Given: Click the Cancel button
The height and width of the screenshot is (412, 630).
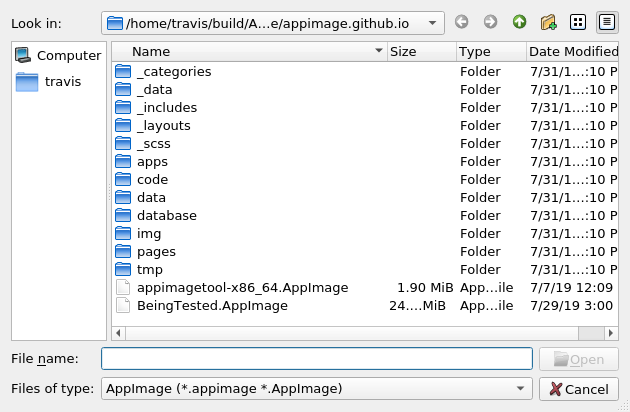Looking at the screenshot, I should pos(579,389).
